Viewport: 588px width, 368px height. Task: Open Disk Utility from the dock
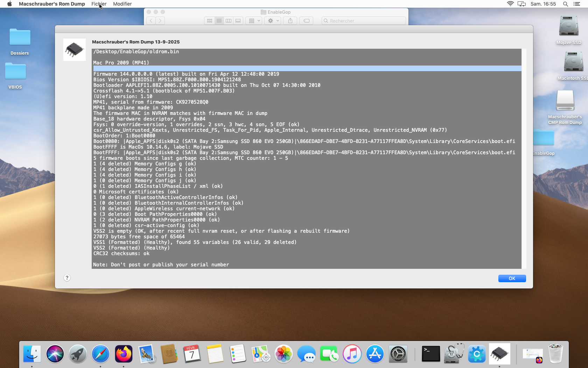(x=454, y=354)
